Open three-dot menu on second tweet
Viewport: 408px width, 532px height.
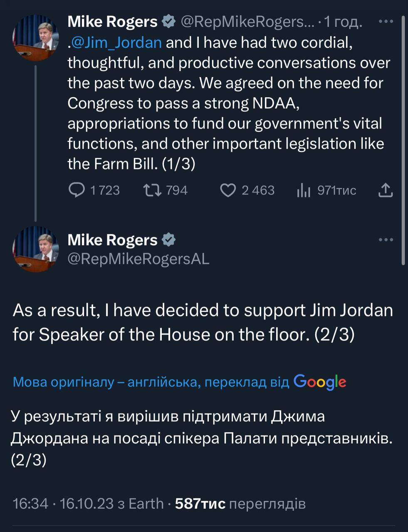(x=386, y=240)
